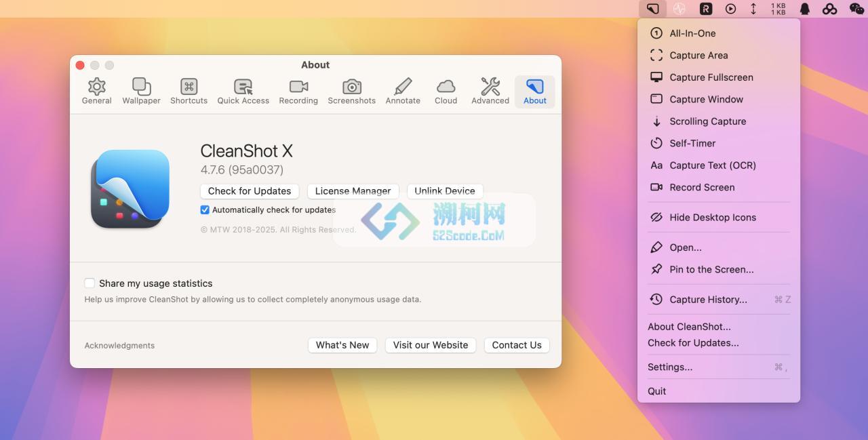Open the Cloud settings tab
The width and height of the screenshot is (868, 440).
(446, 92)
